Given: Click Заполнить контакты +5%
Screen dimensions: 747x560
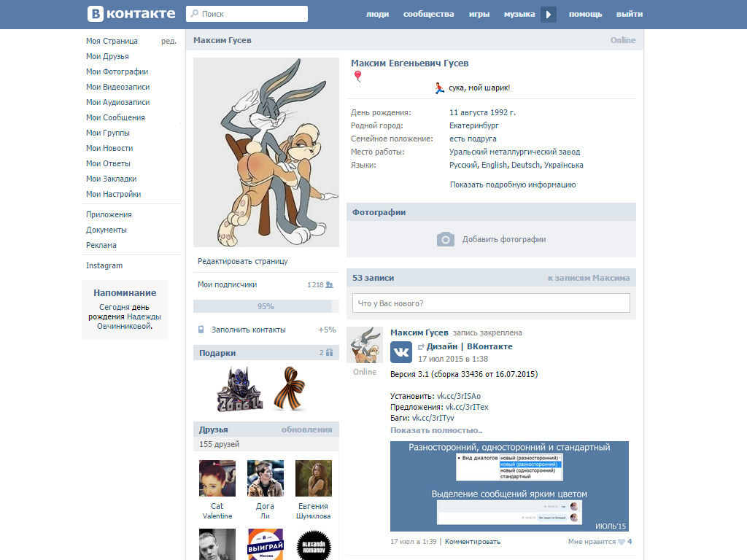Looking at the screenshot, I should point(266,330).
